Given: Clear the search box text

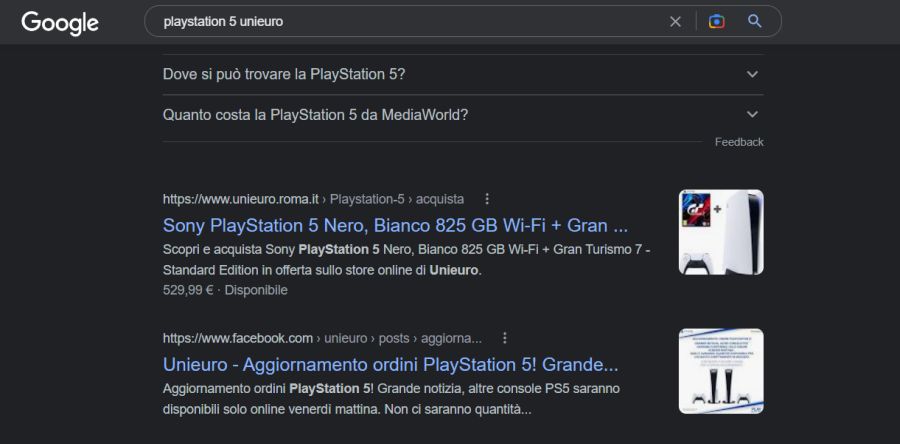Looking at the screenshot, I should [675, 21].
